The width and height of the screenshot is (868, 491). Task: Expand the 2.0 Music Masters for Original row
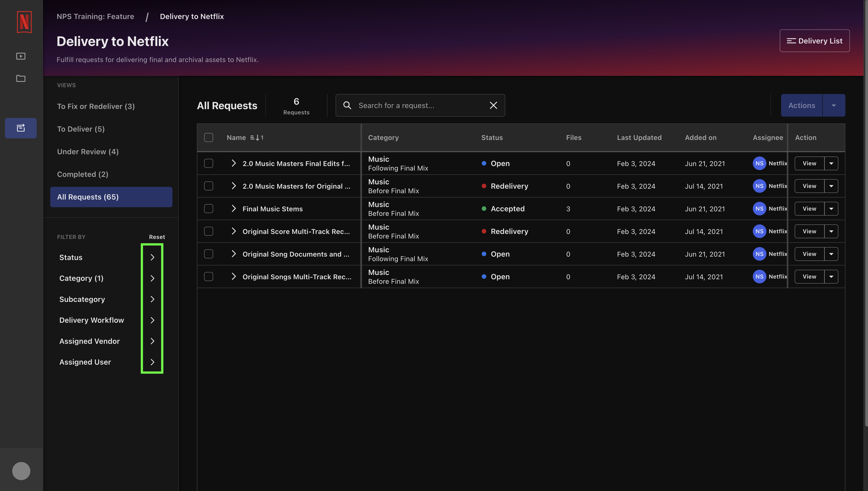(234, 186)
